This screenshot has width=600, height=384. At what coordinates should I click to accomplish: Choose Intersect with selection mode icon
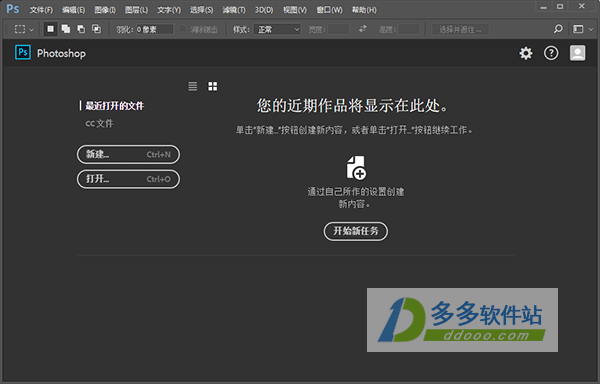click(96, 29)
